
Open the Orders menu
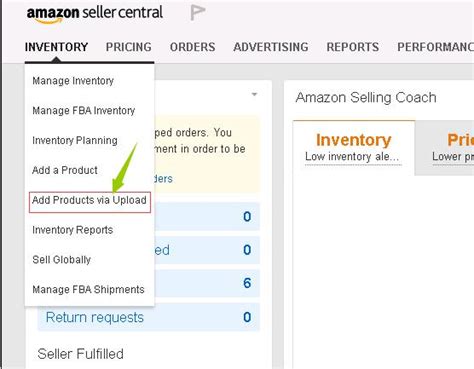pyautogui.click(x=193, y=47)
